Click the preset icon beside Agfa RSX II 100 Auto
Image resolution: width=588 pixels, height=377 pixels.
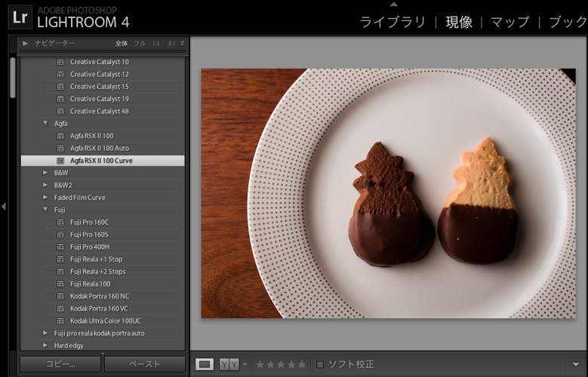click(x=60, y=149)
